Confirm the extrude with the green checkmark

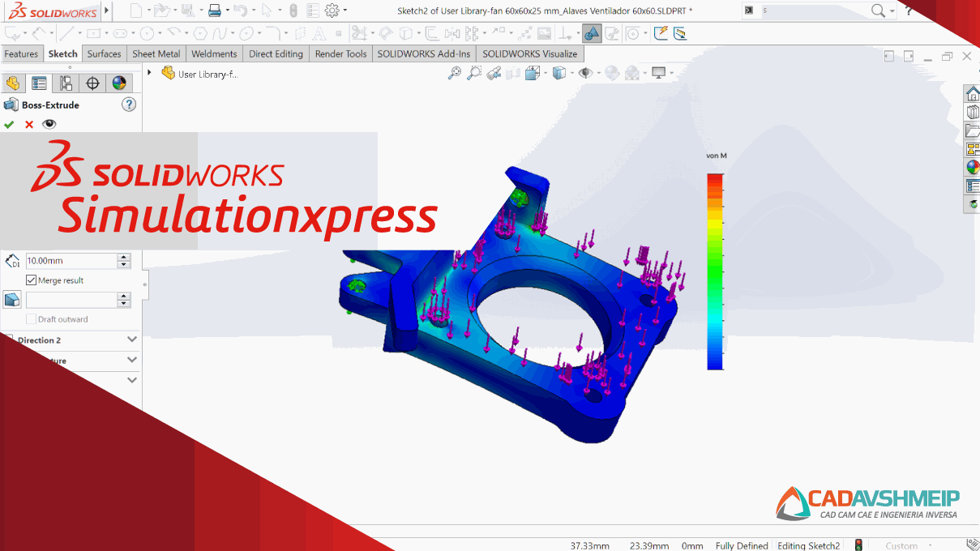[9, 123]
